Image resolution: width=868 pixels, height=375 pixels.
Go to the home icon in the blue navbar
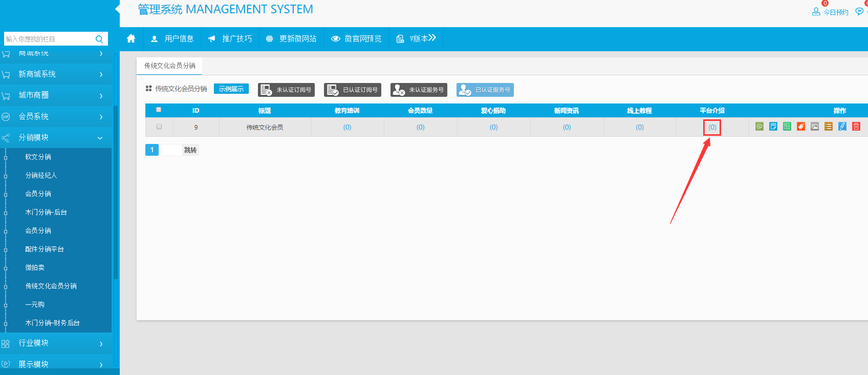[131, 38]
